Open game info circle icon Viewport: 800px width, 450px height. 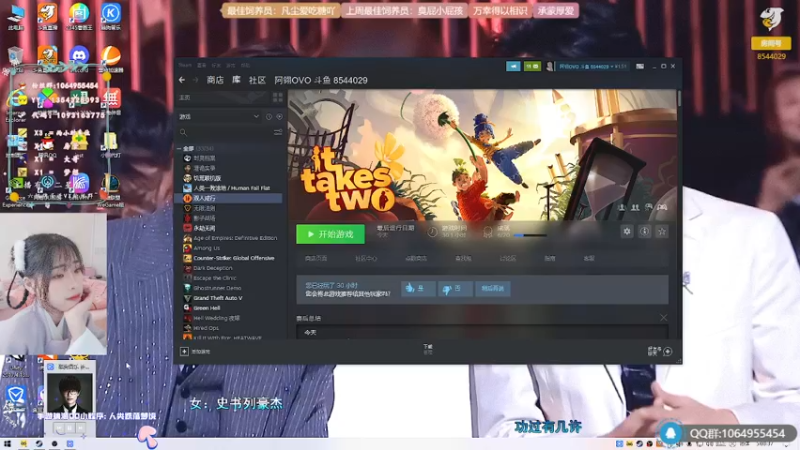click(644, 232)
